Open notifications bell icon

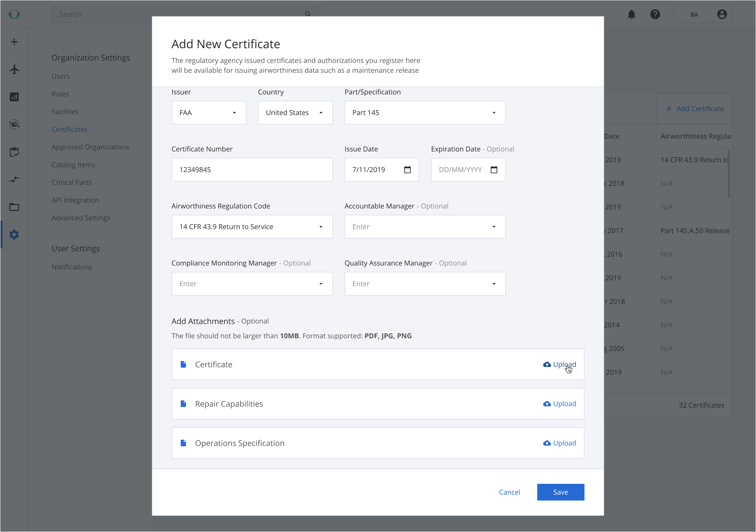coord(632,15)
